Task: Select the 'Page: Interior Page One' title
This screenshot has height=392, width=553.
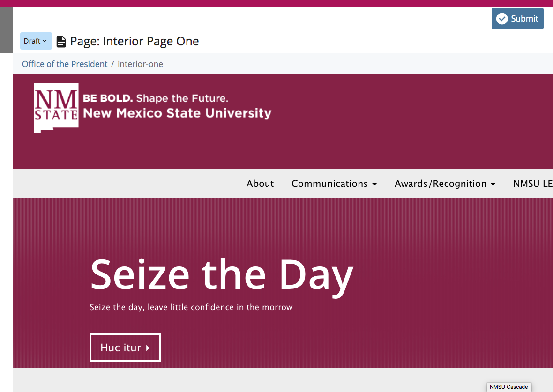Action: pyautogui.click(x=135, y=41)
